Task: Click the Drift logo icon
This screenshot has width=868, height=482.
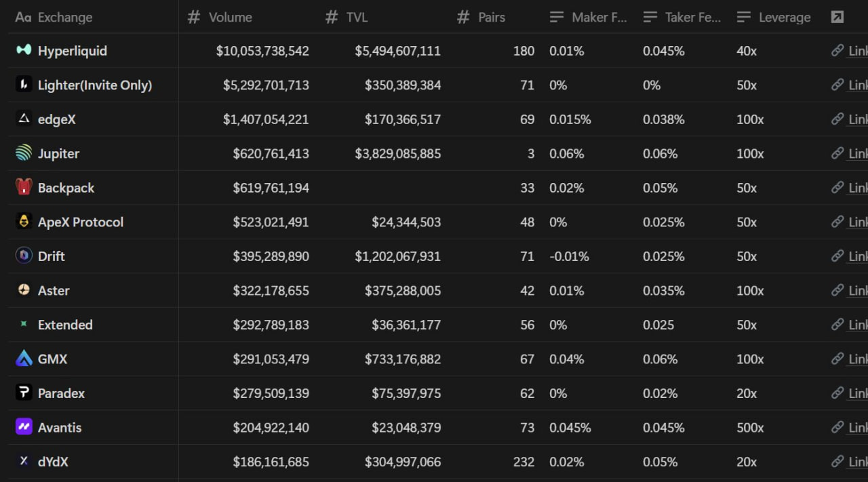Action: click(x=24, y=256)
